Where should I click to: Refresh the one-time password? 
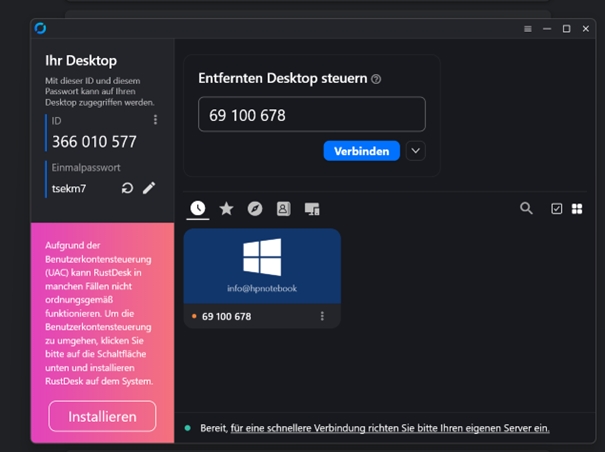(x=127, y=188)
